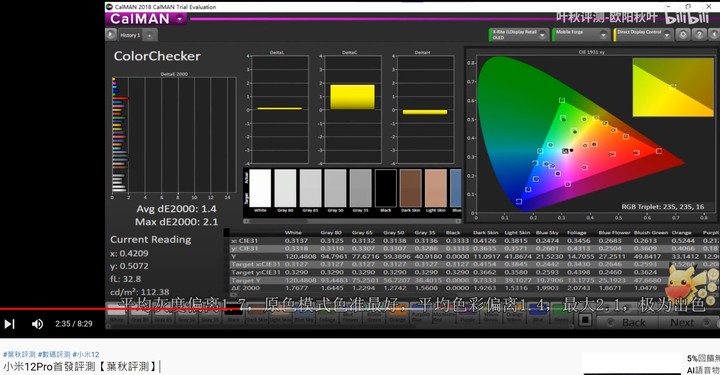Click the Orange column header in table
The height and width of the screenshot is (375, 720).
point(681,232)
